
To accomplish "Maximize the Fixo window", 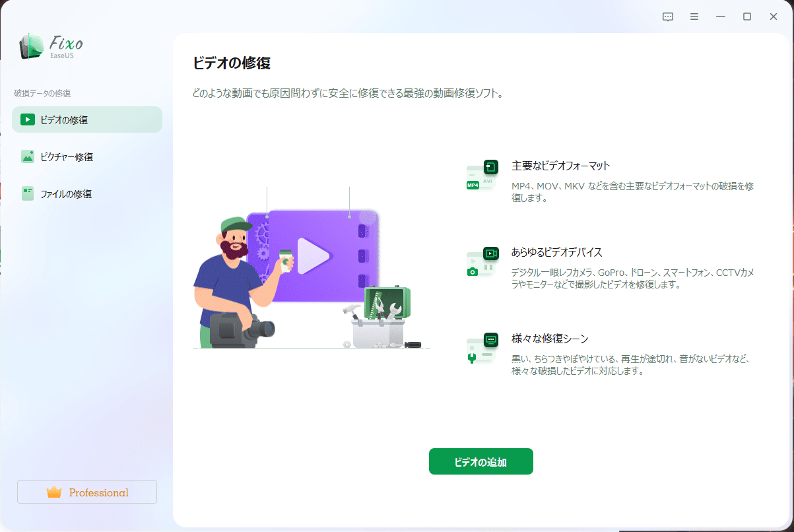I will coord(747,17).
